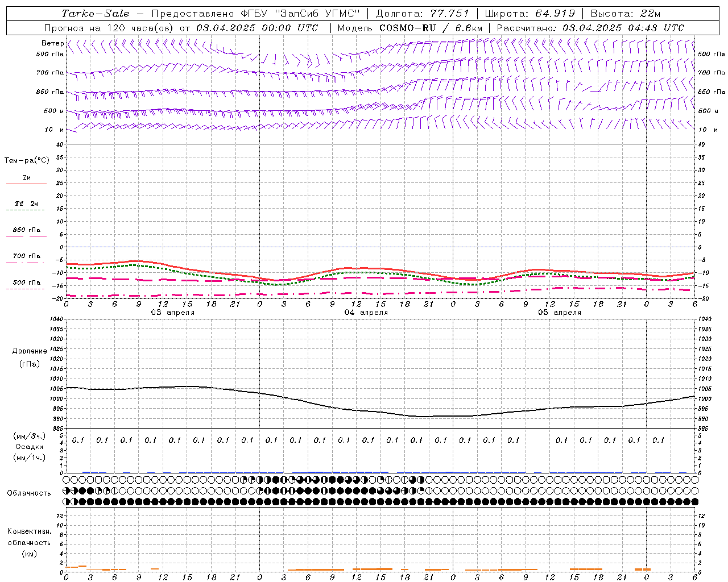Click the 1040 value on left pressure axis
The width and height of the screenshot is (728, 582).
click(x=56, y=319)
